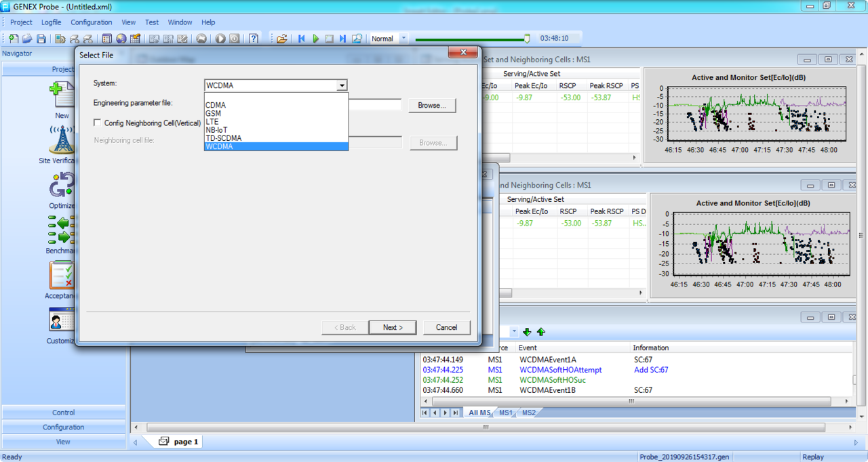The height and width of the screenshot is (462, 868).
Task: Click Browse for Engineering parameter file
Action: 431,106
